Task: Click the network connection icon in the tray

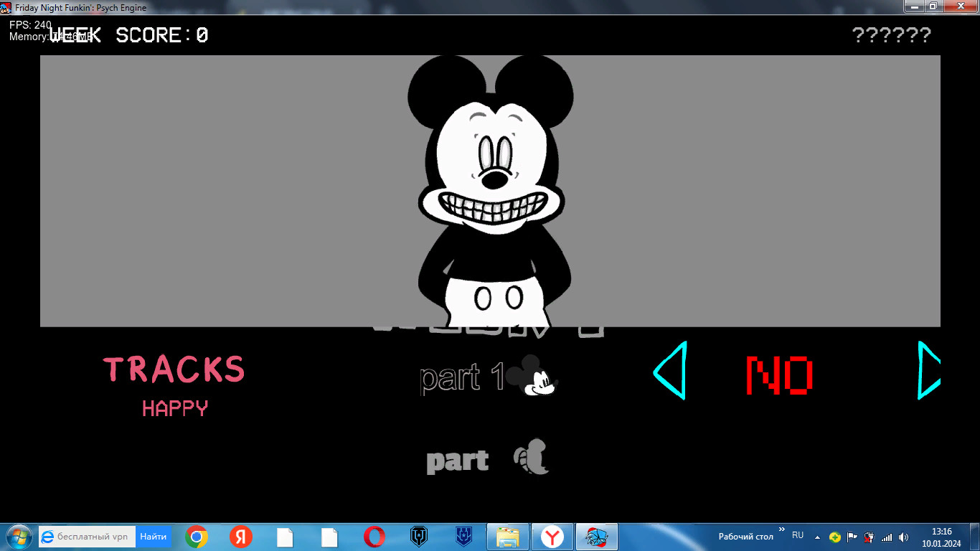Action: [887, 536]
